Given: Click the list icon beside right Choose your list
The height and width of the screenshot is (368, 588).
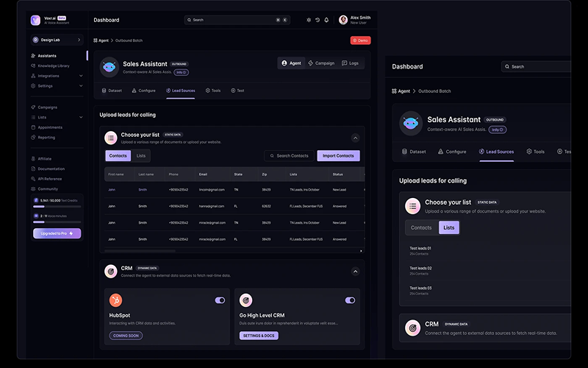Looking at the screenshot, I should [x=412, y=206].
